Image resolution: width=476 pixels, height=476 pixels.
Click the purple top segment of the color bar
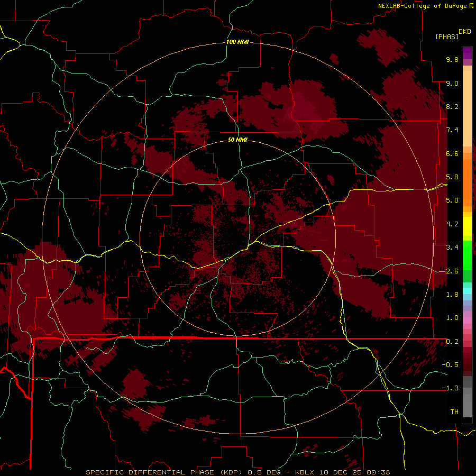[x=467, y=53]
